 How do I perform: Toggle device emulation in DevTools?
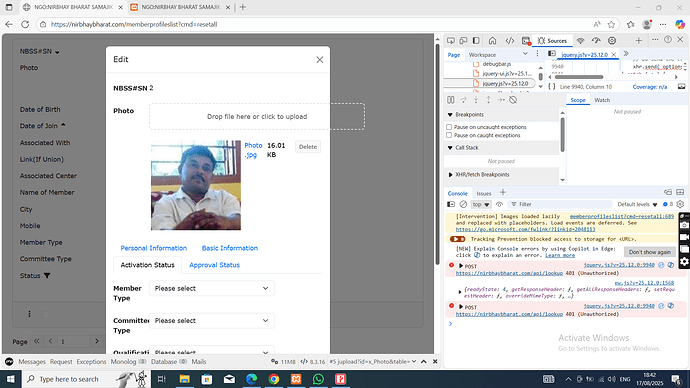[463, 40]
